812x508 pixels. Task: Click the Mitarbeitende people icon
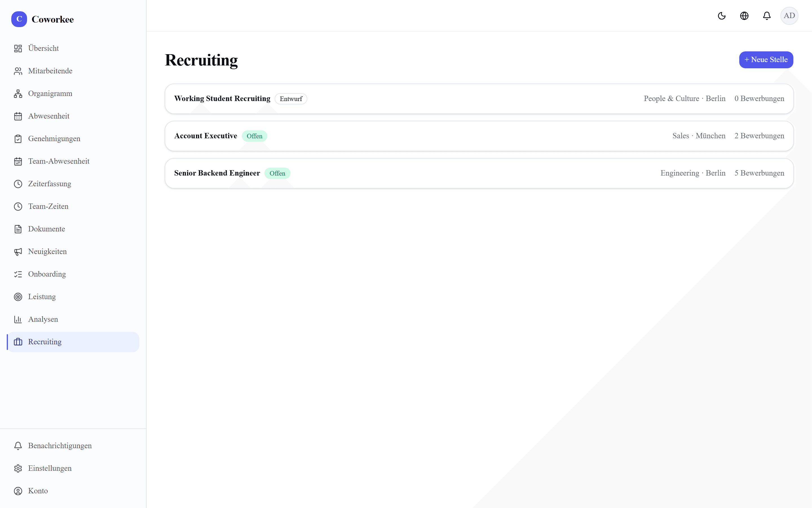[x=18, y=71]
